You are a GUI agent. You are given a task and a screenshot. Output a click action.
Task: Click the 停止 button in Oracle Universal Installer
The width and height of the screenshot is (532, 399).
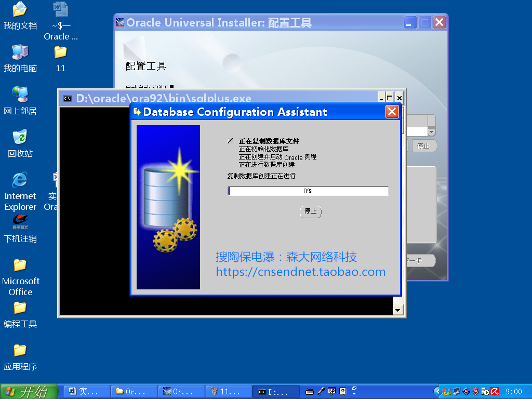click(x=424, y=146)
